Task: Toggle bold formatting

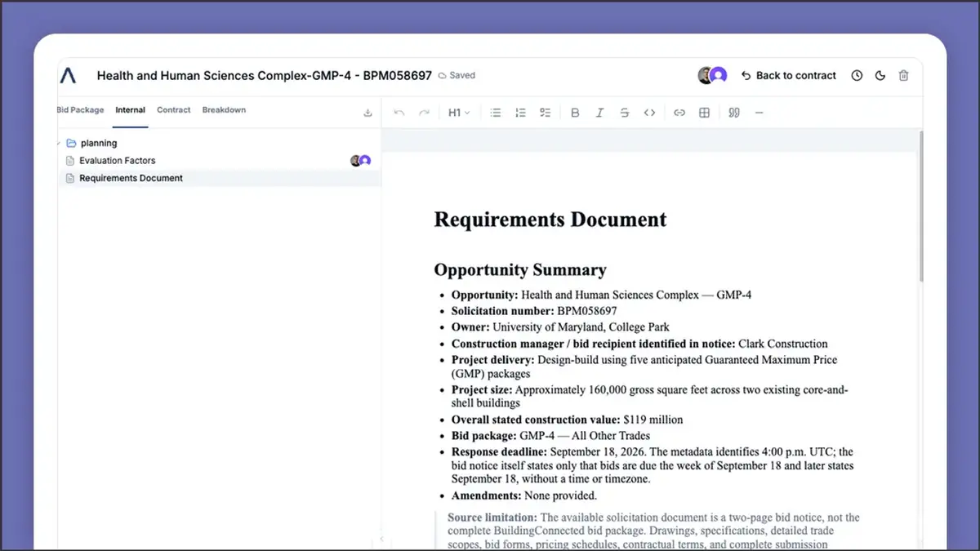Action: point(575,113)
